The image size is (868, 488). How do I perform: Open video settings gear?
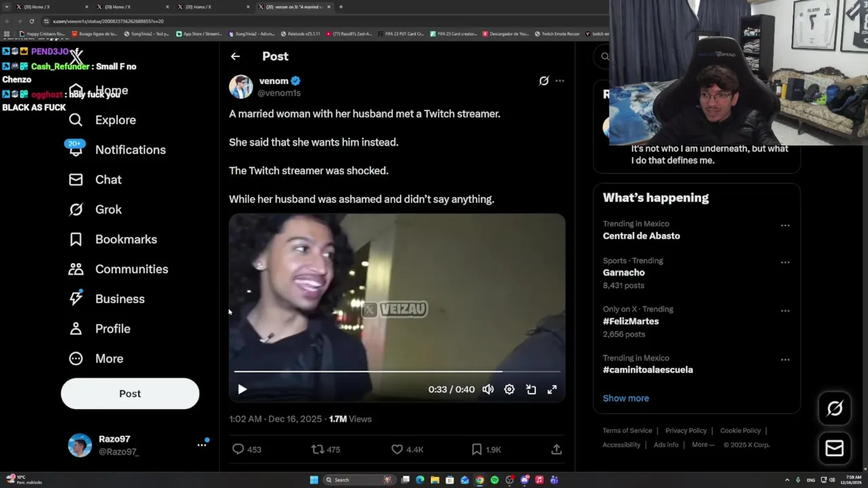[x=509, y=390]
